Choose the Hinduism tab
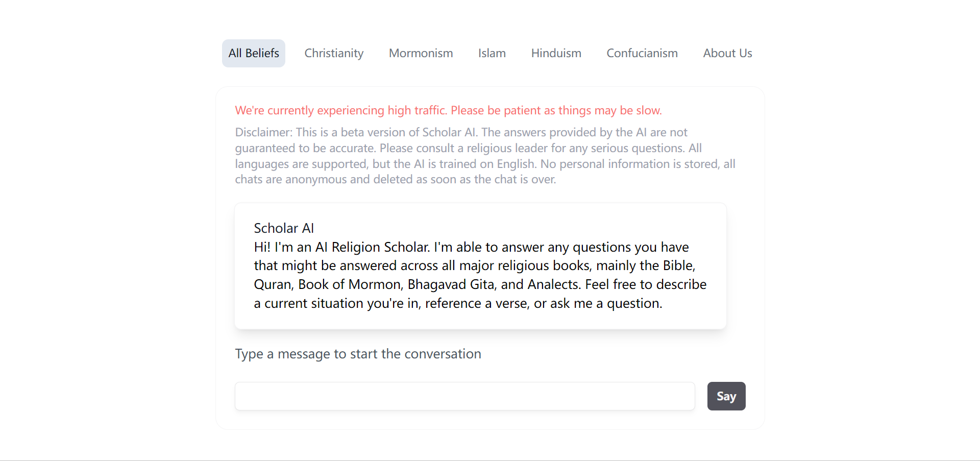Screen dimensions: 980x461 556,53
